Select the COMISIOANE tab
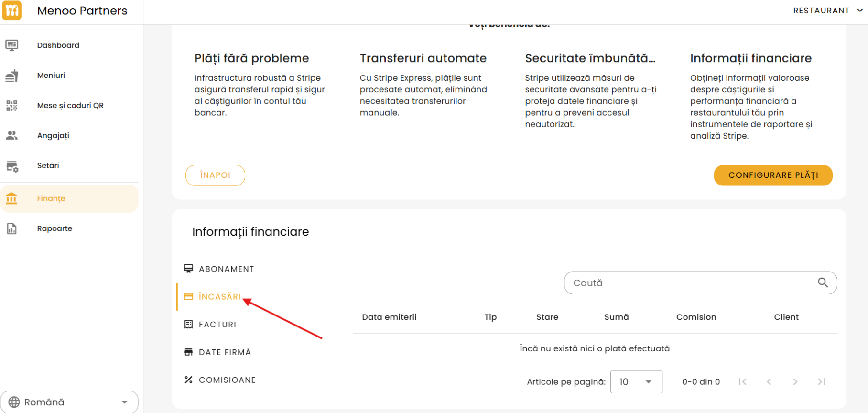 click(x=227, y=380)
